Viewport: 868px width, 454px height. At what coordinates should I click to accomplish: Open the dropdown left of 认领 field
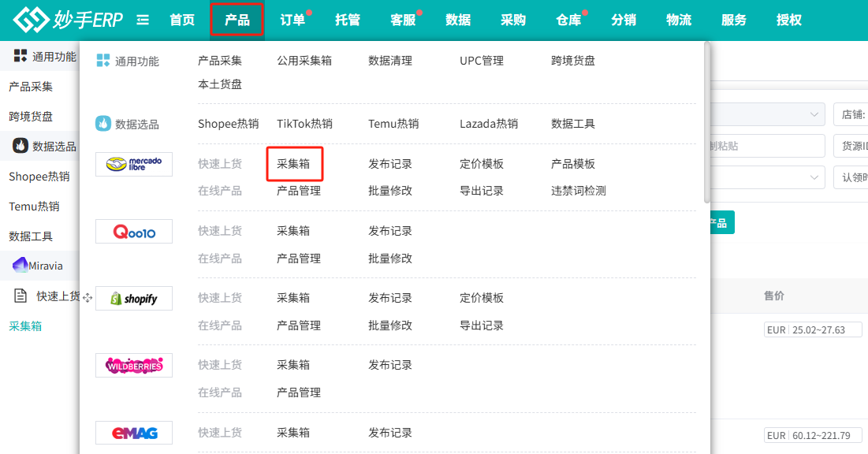[814, 177]
